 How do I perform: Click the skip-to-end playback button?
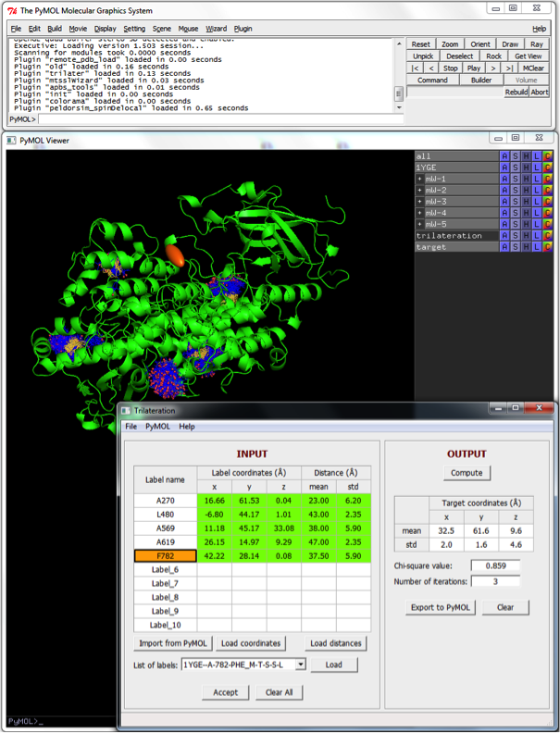point(509,68)
